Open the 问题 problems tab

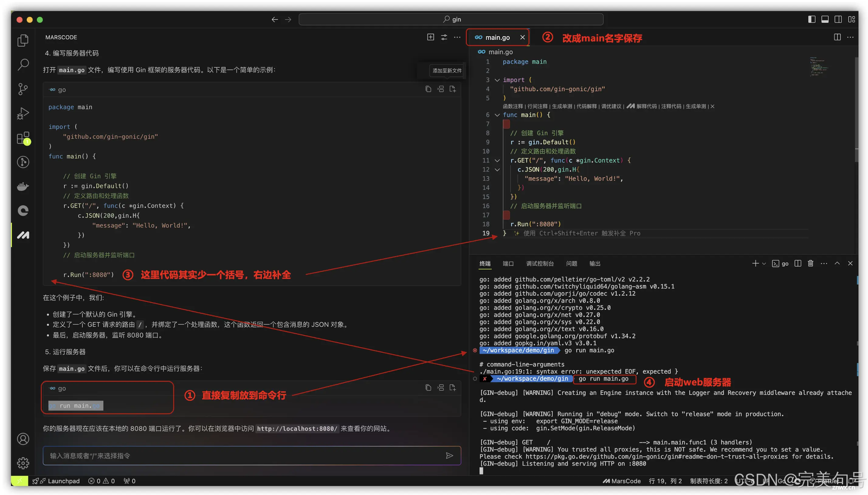click(x=571, y=264)
